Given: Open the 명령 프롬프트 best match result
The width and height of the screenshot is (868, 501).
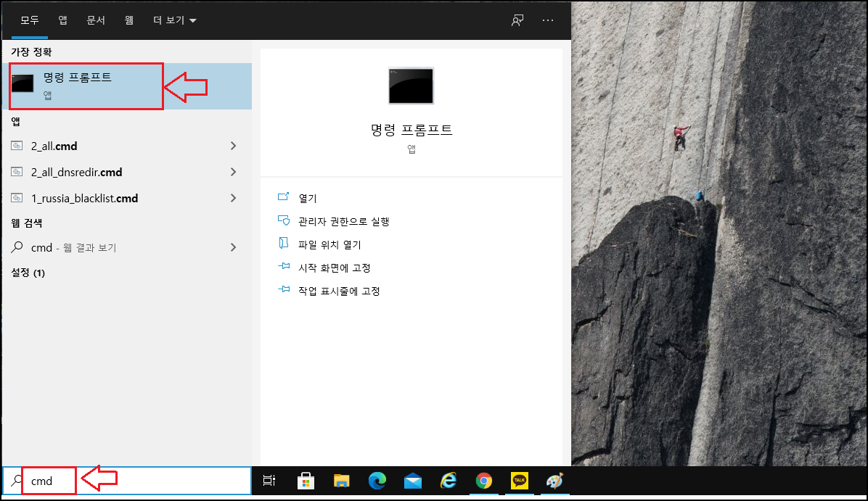Looking at the screenshot, I should tap(127, 86).
